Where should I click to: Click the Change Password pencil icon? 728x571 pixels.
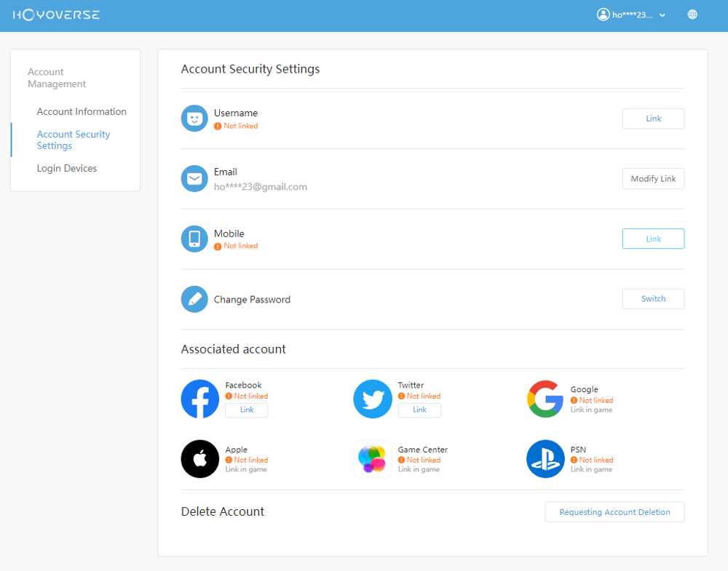[194, 299]
